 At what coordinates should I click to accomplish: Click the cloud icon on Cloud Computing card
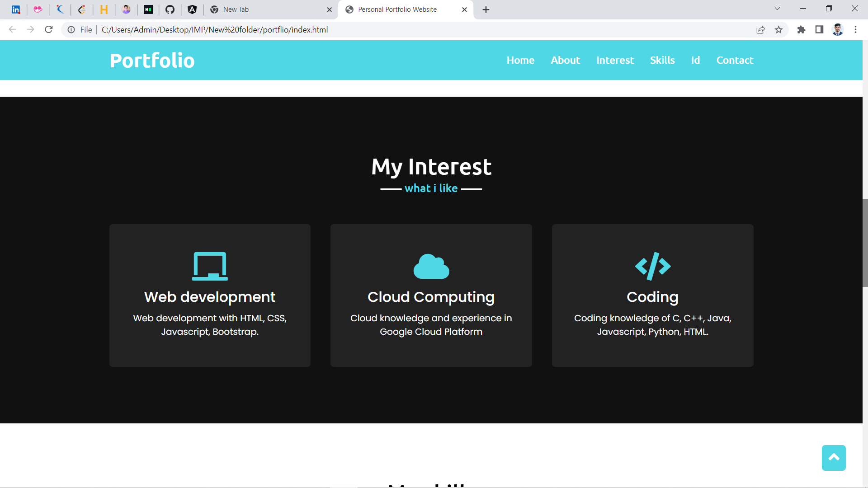point(431,266)
